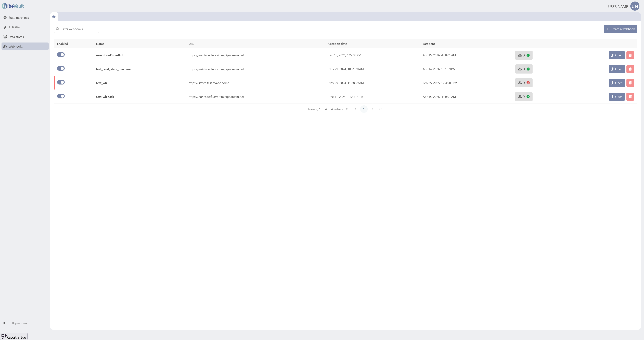Screen dimensions: 644x340
Task: Delete the test_wh webhook
Action: [630, 83]
